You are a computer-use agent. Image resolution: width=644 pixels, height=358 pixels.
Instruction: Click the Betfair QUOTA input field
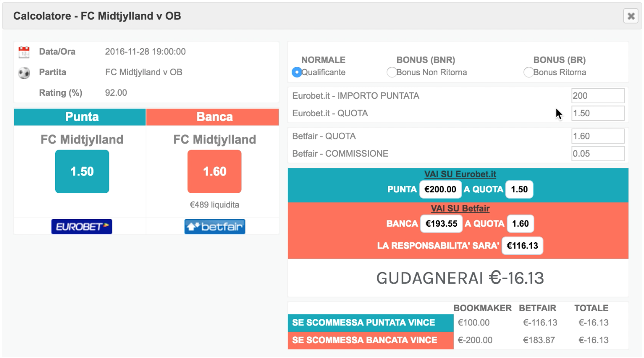(598, 136)
